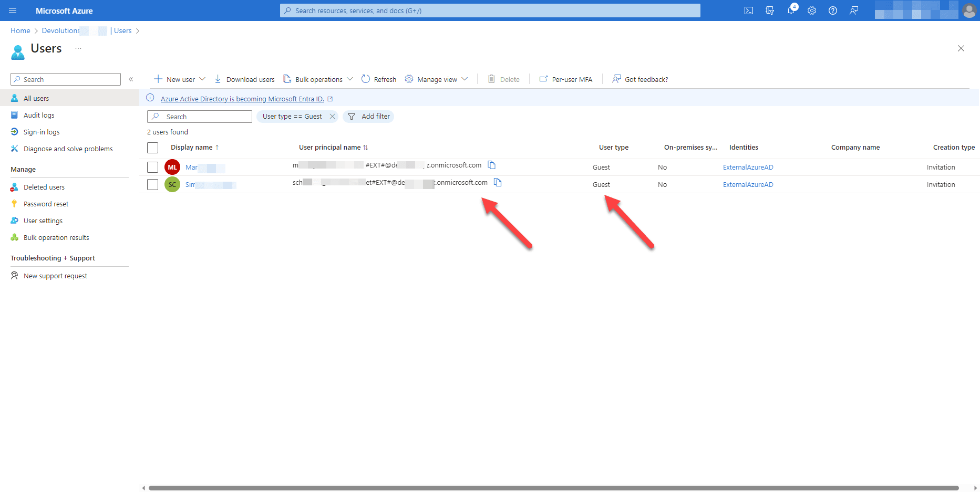Select the checkbox for user ML
The height and width of the screenshot is (492, 980).
tap(153, 168)
